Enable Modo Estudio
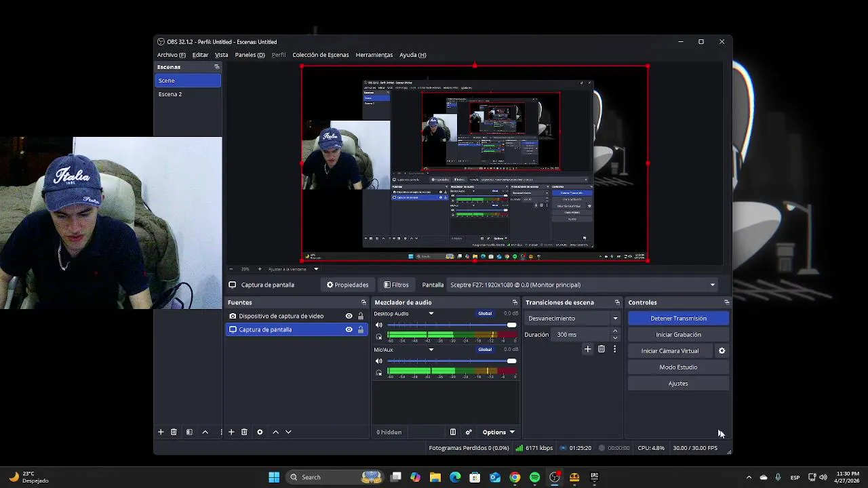The image size is (868, 488). pos(678,367)
